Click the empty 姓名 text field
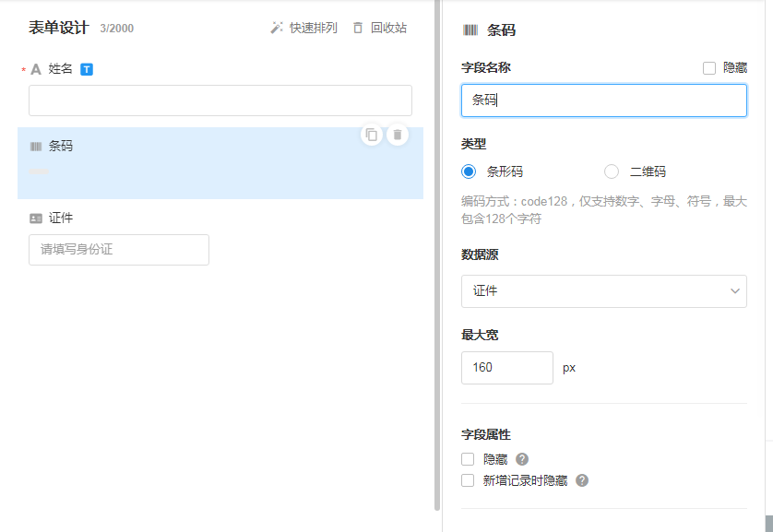The width and height of the screenshot is (773, 532). [220, 100]
